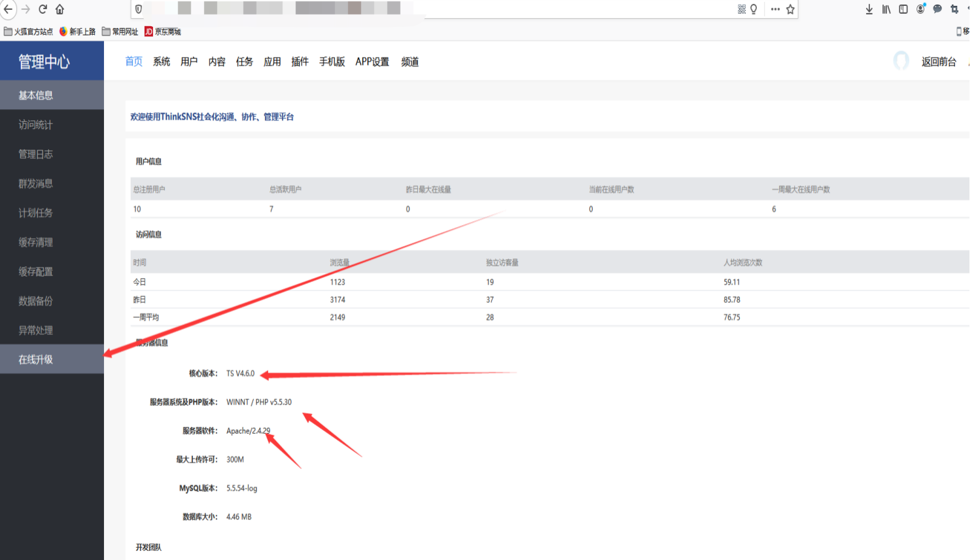This screenshot has width=976, height=560.
Task: Switch to the 首页 top menu
Action: 134,61
